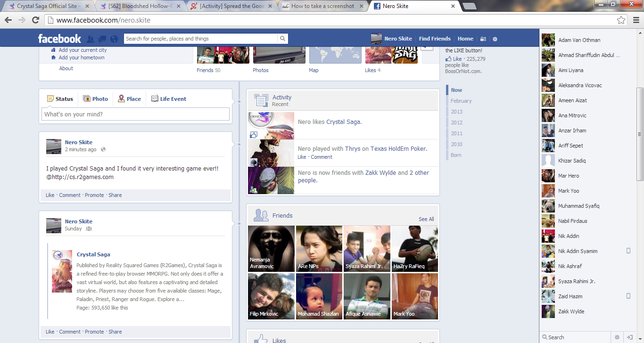The width and height of the screenshot is (644, 343).
Task: Like the Crystal Saga status post
Action: coord(50,195)
